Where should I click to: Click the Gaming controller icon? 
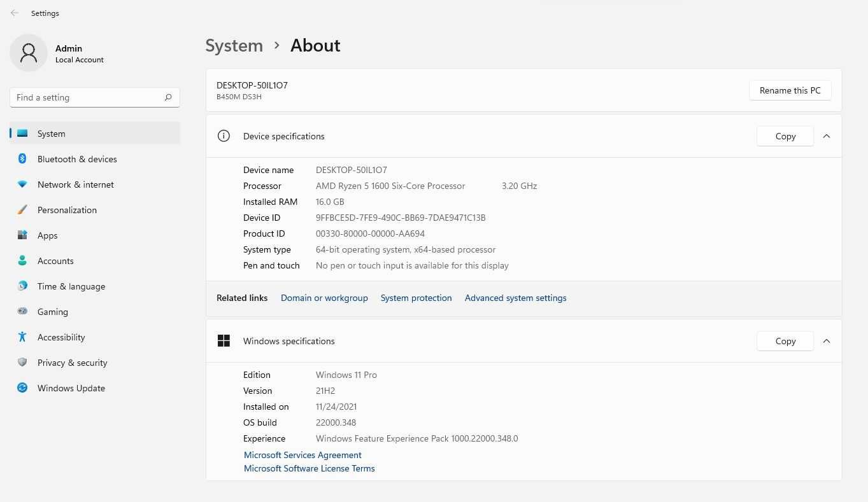22,312
